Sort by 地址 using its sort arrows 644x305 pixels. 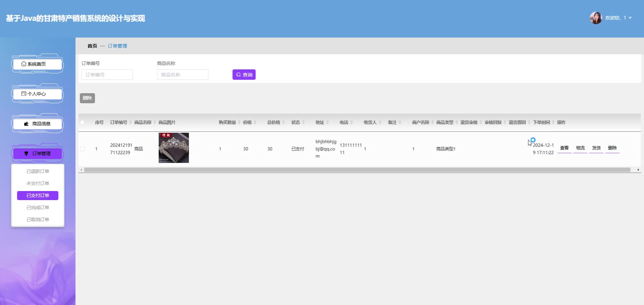(327, 122)
